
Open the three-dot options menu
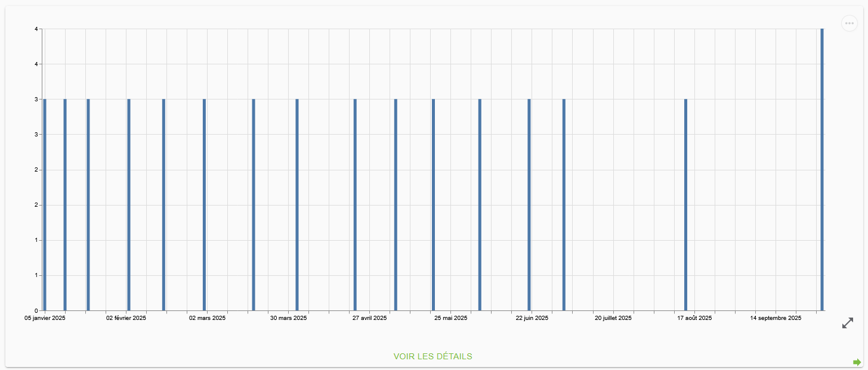tap(849, 23)
